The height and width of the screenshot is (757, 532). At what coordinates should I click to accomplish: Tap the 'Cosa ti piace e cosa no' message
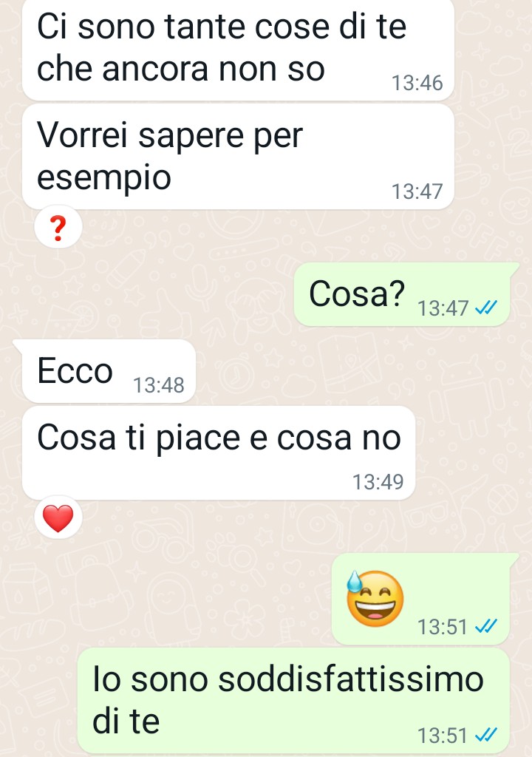click(219, 453)
